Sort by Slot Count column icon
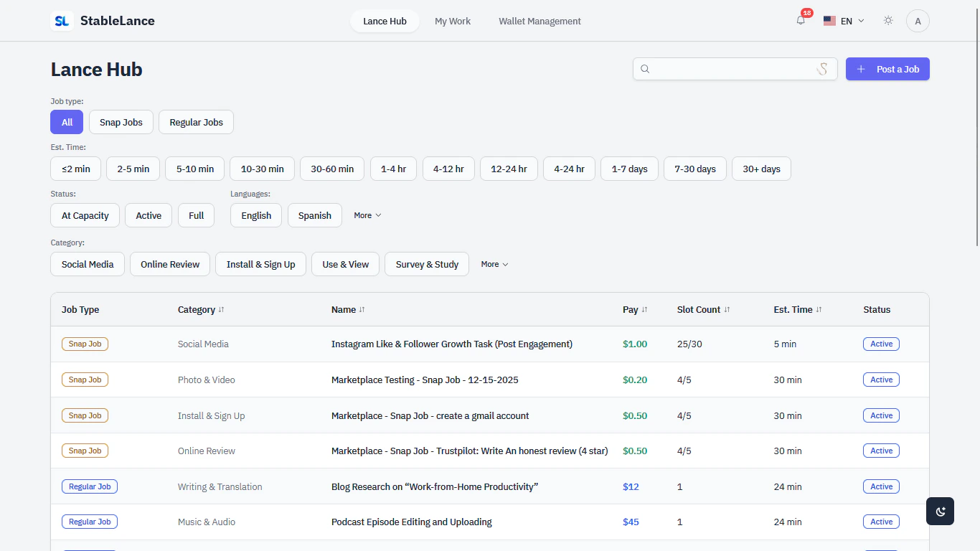The width and height of the screenshot is (980, 551). point(727,310)
